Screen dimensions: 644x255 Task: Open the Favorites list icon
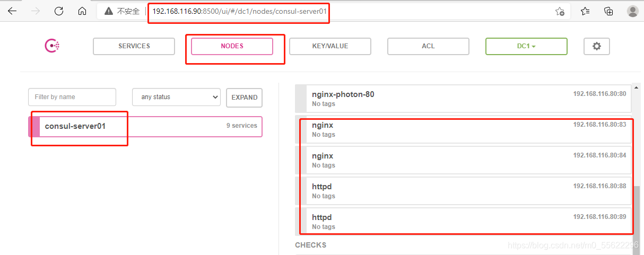tap(585, 11)
